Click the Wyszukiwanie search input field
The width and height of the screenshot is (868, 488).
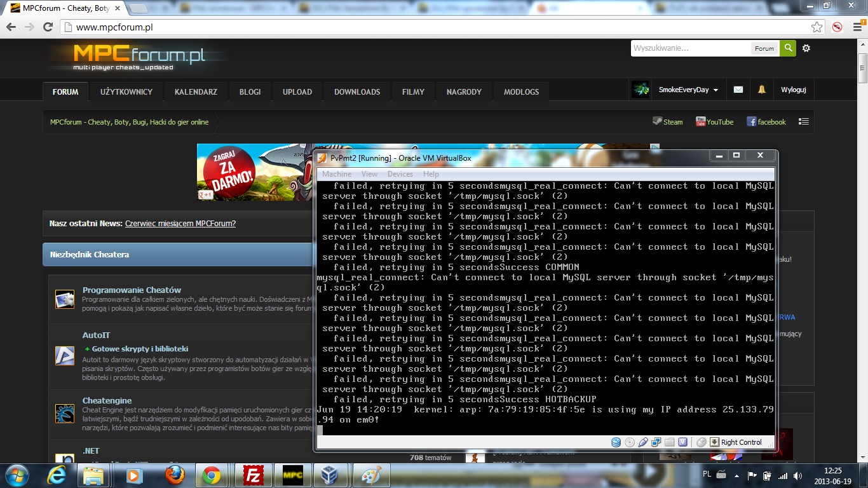691,48
